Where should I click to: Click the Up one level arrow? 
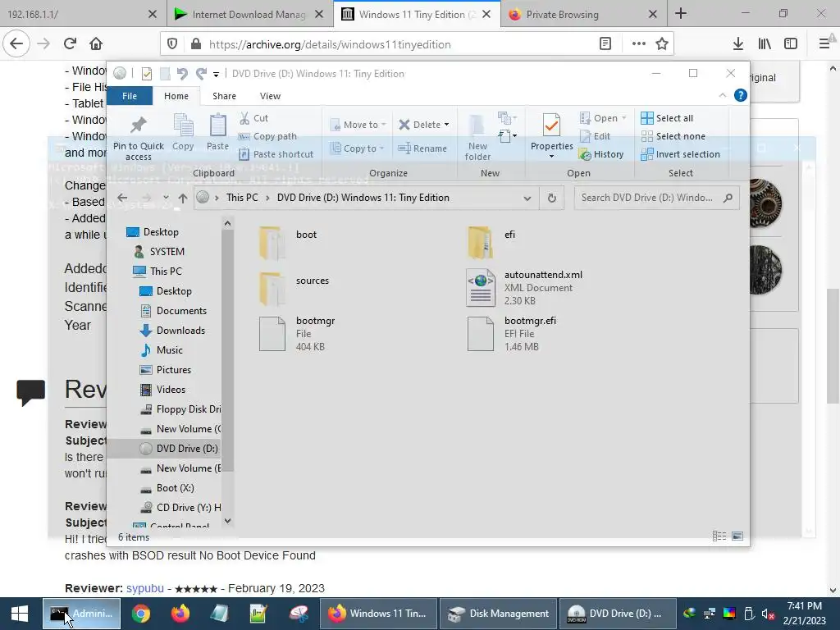pos(183,199)
